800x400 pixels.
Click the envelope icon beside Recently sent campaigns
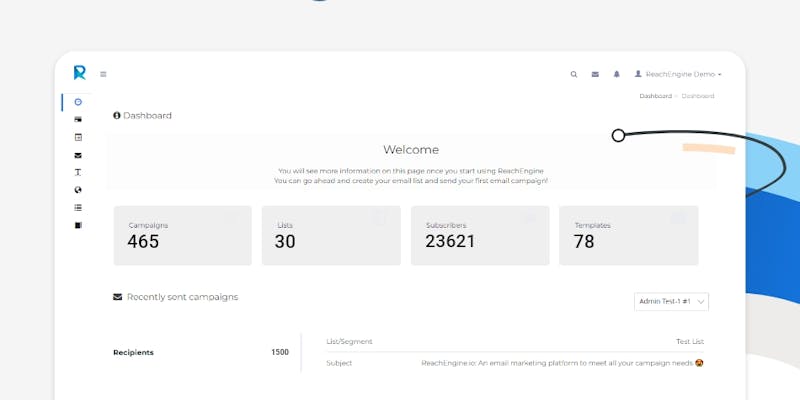[x=117, y=297]
